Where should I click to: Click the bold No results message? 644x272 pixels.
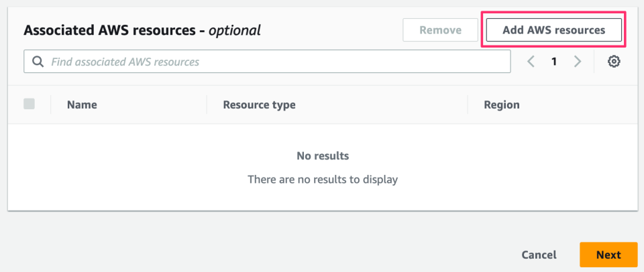323,156
